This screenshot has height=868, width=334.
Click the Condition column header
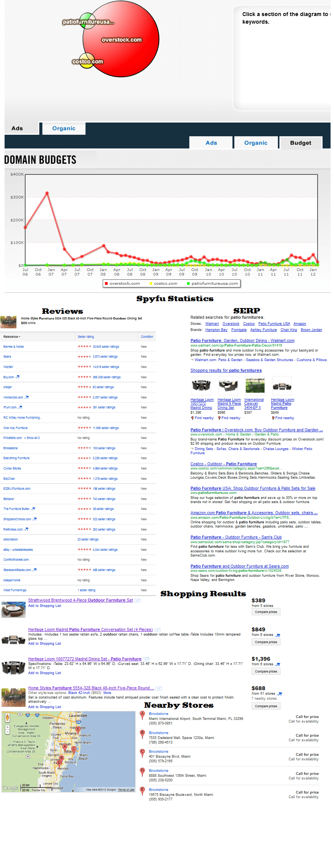click(x=147, y=337)
